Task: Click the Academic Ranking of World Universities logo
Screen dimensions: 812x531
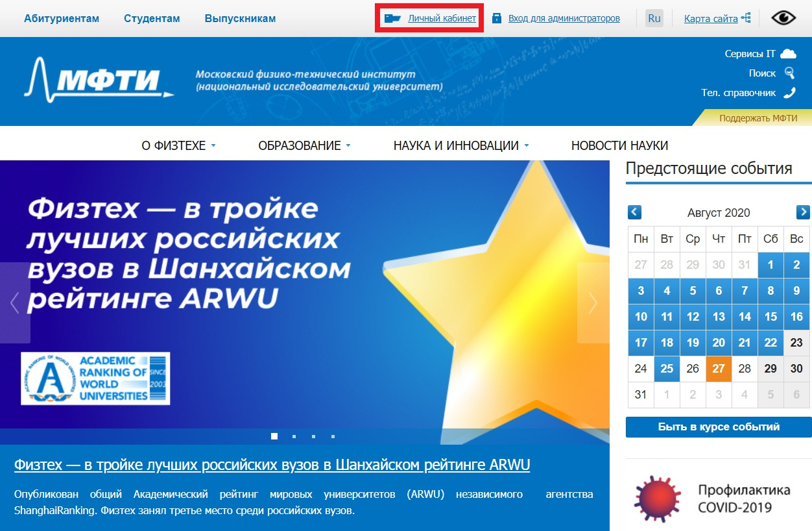Action: coord(95,378)
